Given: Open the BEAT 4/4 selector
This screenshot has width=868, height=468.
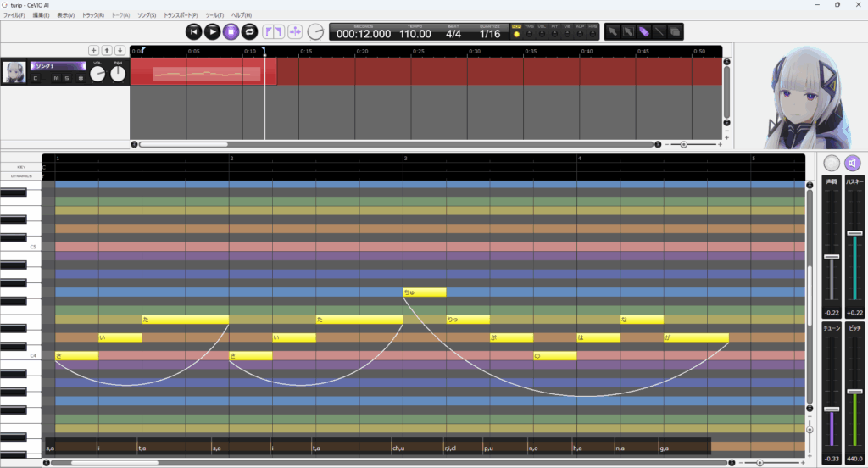Looking at the screenshot, I should click(453, 34).
